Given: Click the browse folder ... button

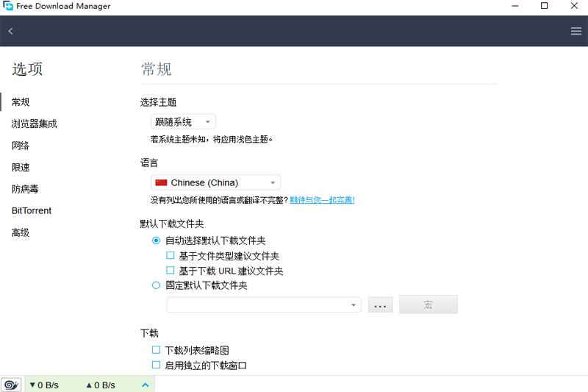Looking at the screenshot, I should [380, 305].
